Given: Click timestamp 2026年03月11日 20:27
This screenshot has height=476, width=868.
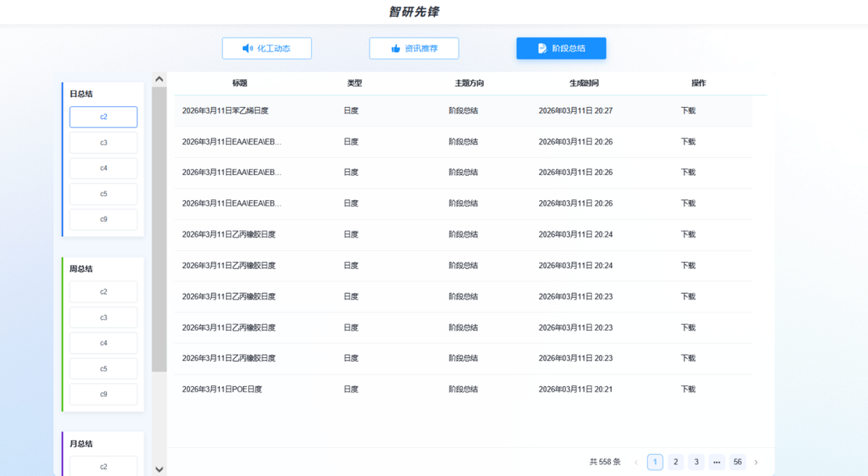Looking at the screenshot, I should coord(576,111).
